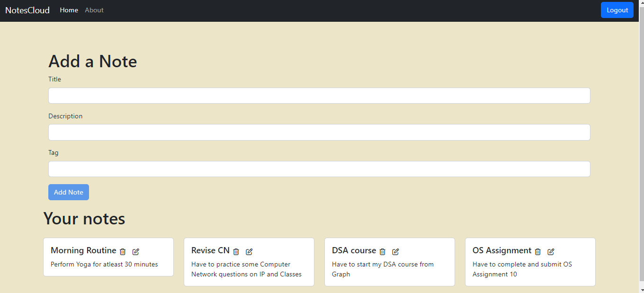
Task: Focus the Description input field
Action: (319, 132)
